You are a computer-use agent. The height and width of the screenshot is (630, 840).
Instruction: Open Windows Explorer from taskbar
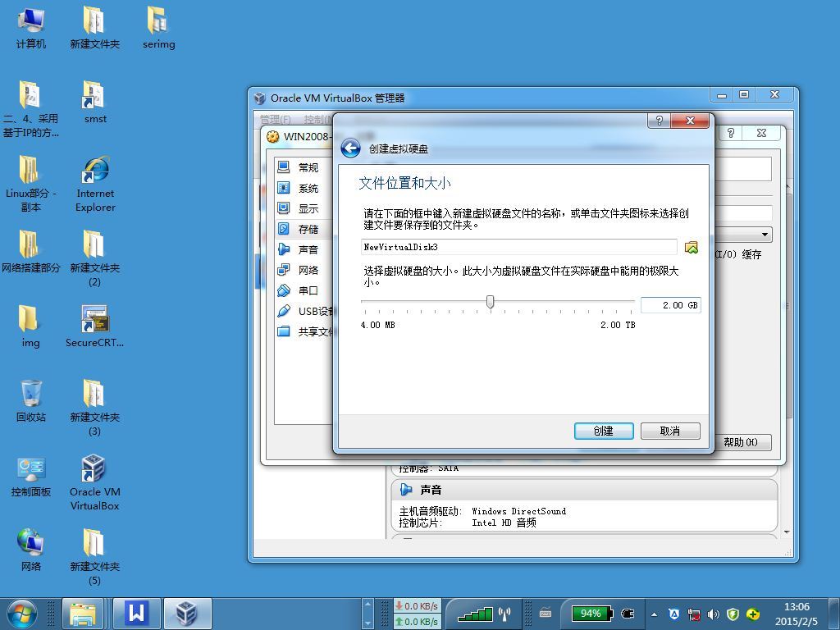click(83, 614)
